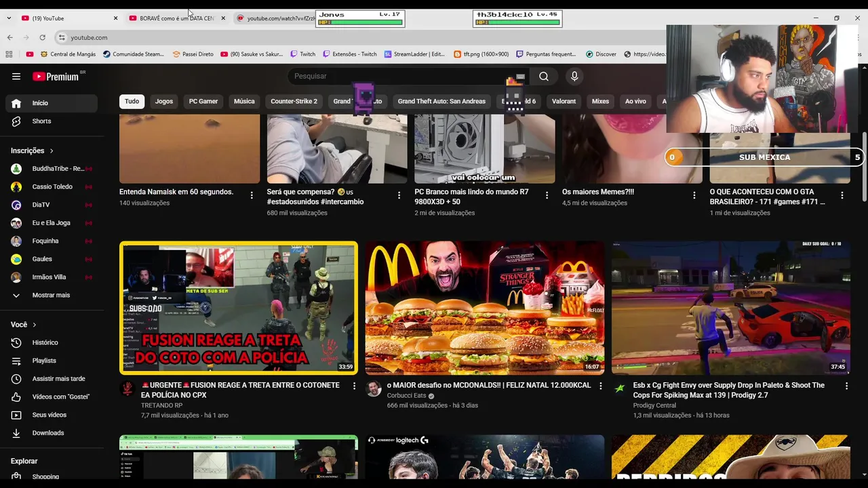Image resolution: width=868 pixels, height=488 pixels.
Task: Open title "Entenda Namalsk em 60 segundos."
Action: [x=176, y=192]
